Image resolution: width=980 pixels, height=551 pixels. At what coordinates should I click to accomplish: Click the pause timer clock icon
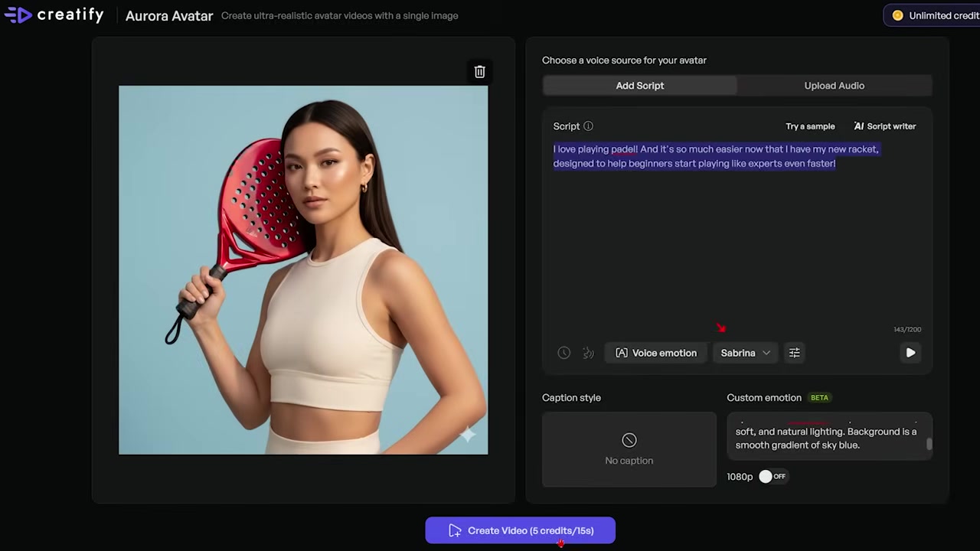coord(563,353)
